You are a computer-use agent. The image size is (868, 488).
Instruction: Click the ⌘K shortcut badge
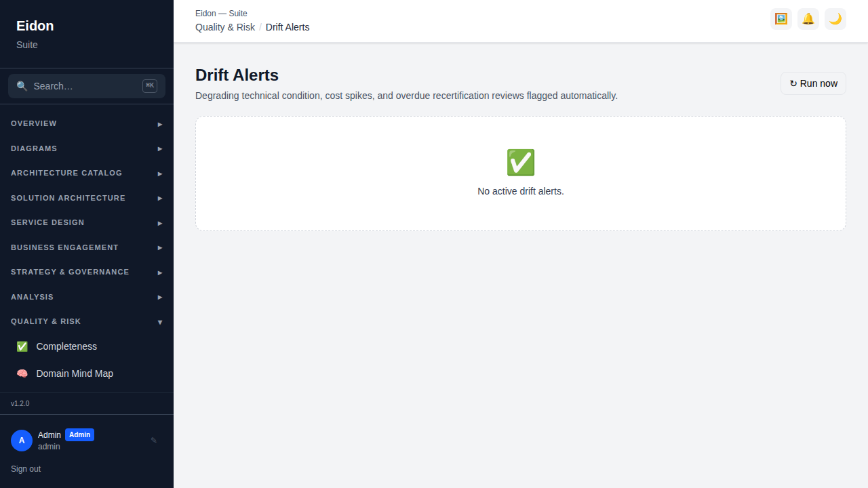[150, 86]
